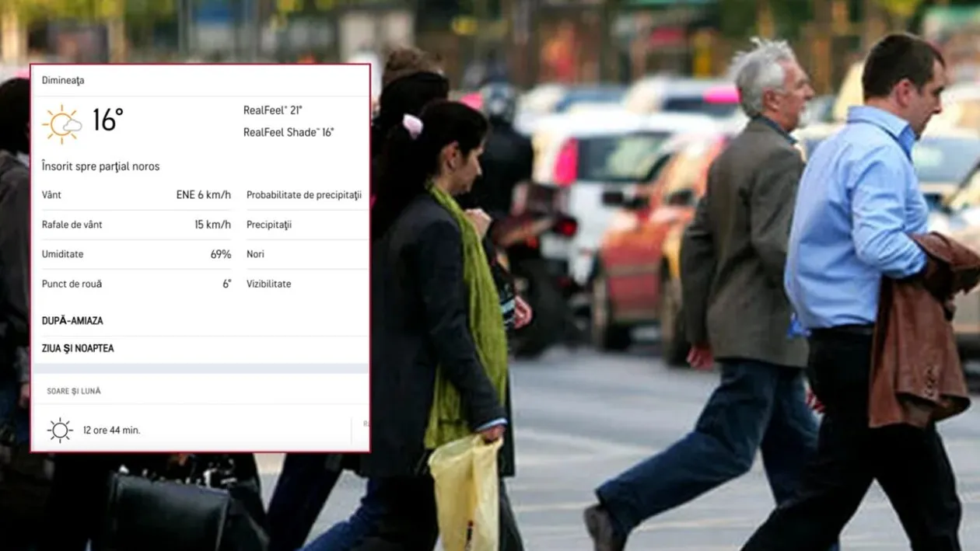Screen dimensions: 980x551
Task: Click the partly sunny weather icon
Action: click(62, 124)
